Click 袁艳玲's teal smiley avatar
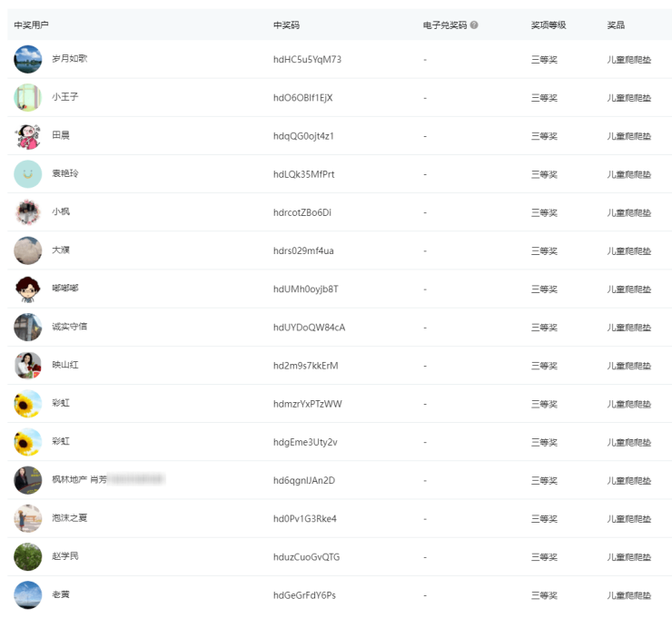672x618 pixels. pos(28,174)
